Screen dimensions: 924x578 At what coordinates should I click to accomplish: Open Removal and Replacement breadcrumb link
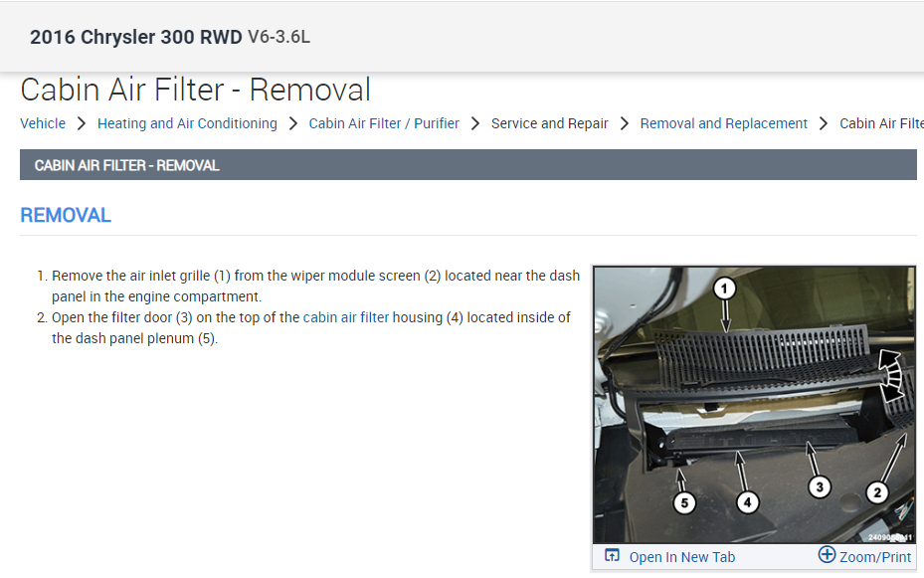(724, 123)
